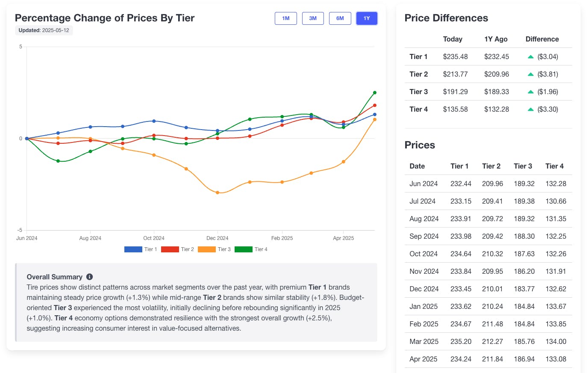Click the Tier 4 final green data point
Screen dimensions: 588x373
(375, 92)
